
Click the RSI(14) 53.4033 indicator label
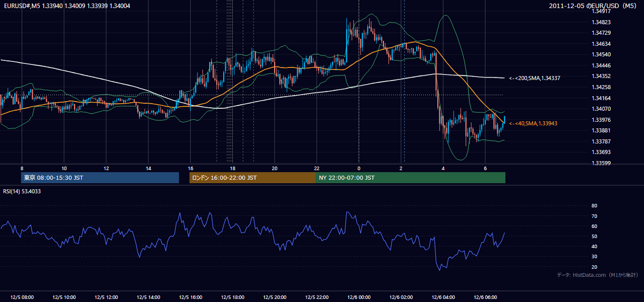point(22,191)
